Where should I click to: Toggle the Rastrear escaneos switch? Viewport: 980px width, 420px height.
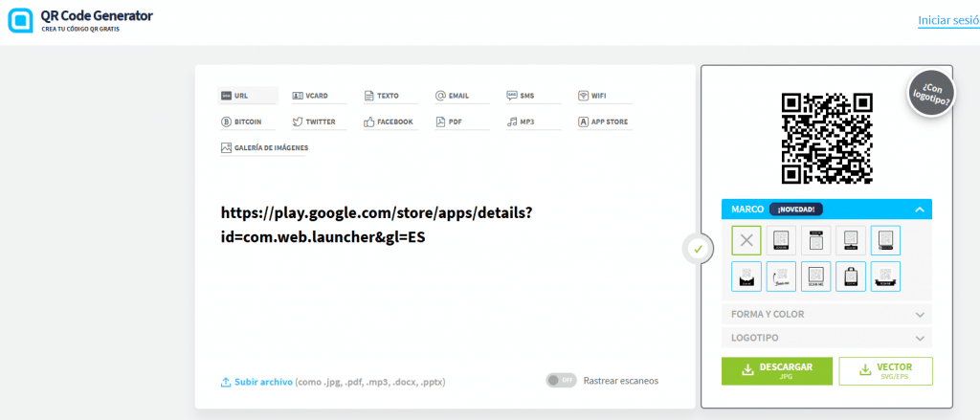pyautogui.click(x=561, y=380)
